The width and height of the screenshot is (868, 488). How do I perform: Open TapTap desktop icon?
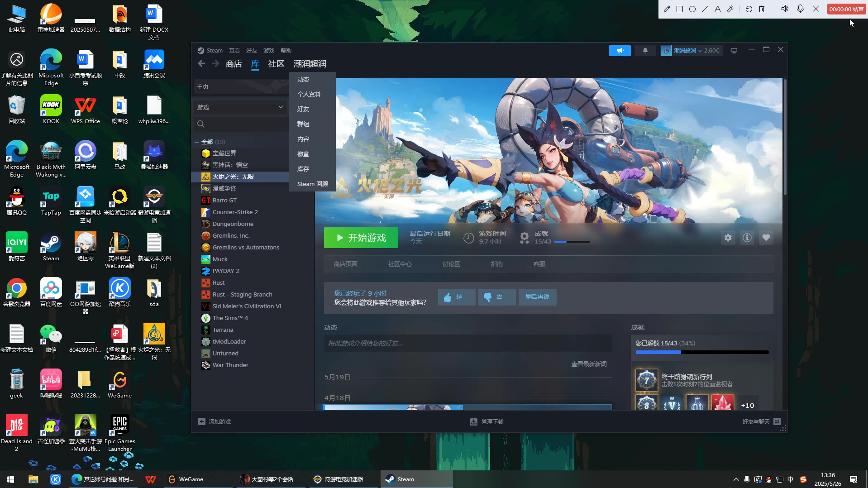pyautogui.click(x=51, y=201)
